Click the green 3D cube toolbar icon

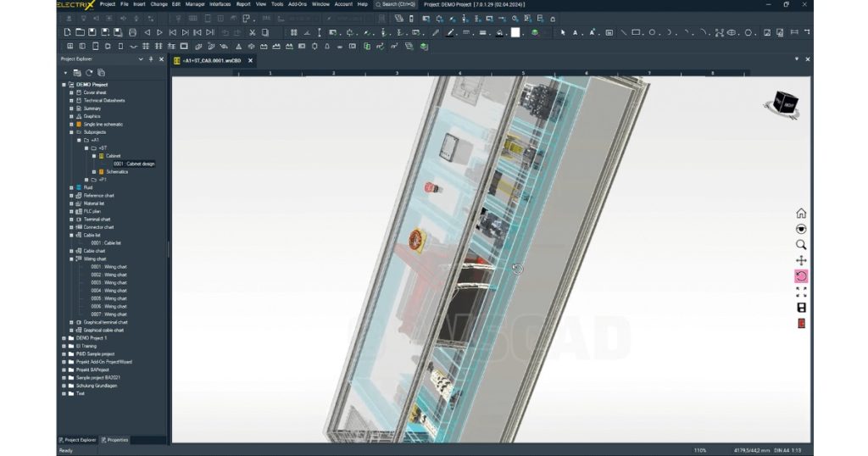tap(535, 33)
